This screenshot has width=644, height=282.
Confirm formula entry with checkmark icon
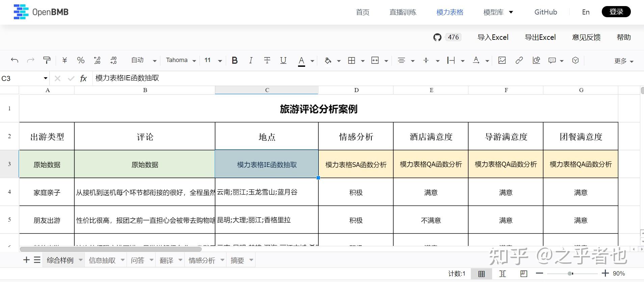pos(71,79)
